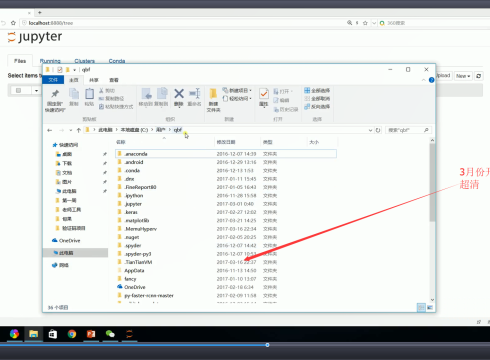Select the Jupyter Files tab
The height and width of the screenshot is (360, 490).
coord(20,61)
